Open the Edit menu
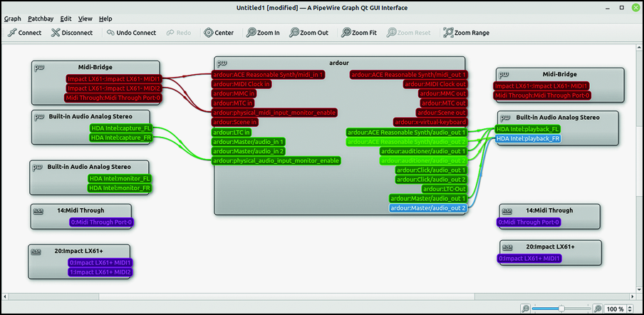Screen dimensions: 644x315 pyautogui.click(x=66, y=19)
